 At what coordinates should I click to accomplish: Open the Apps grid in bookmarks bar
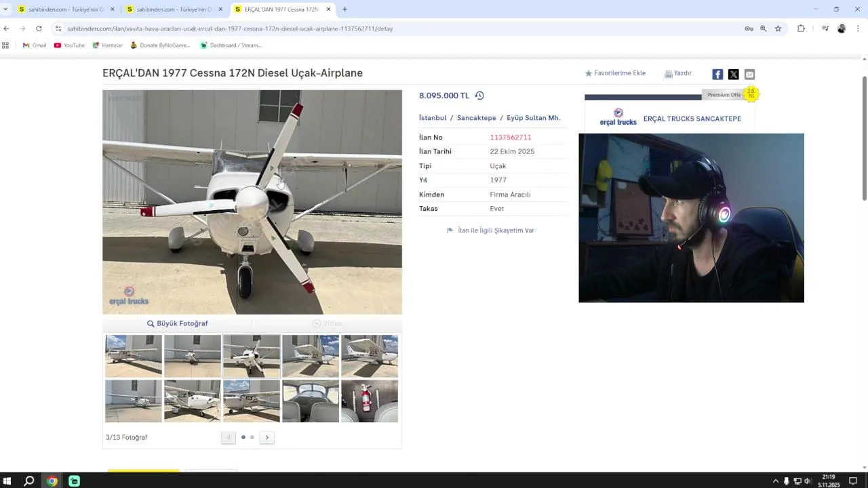5,45
